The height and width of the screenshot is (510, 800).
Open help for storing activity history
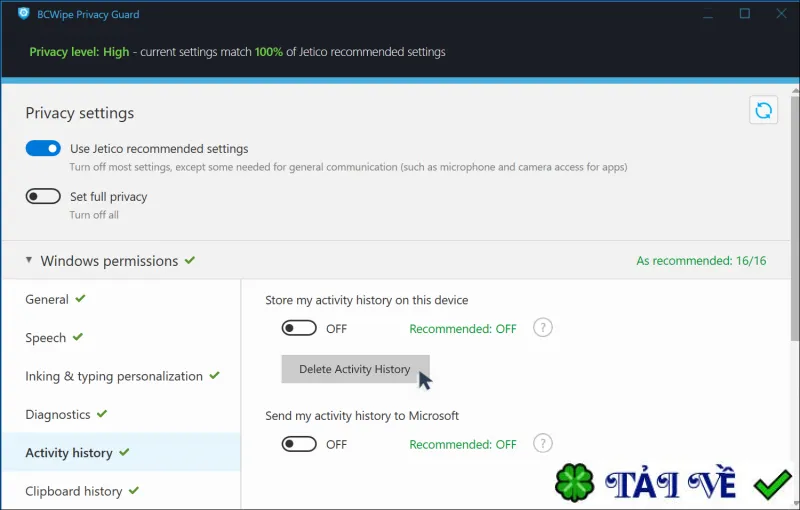coord(542,327)
